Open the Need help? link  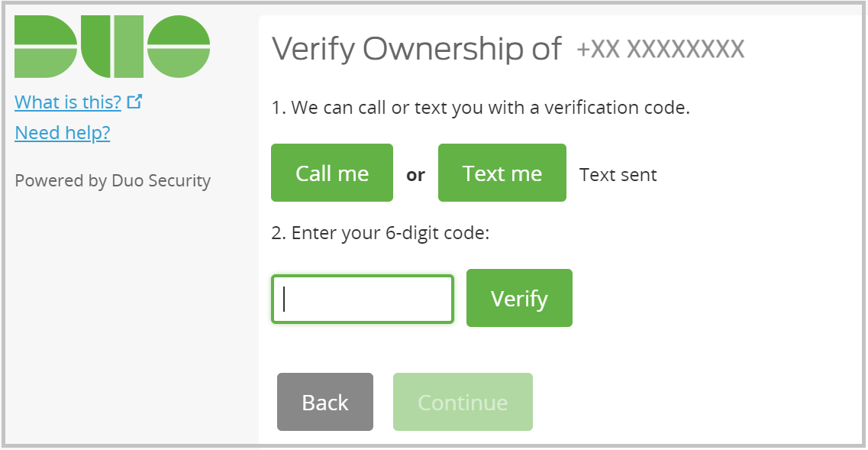pyautogui.click(x=62, y=133)
